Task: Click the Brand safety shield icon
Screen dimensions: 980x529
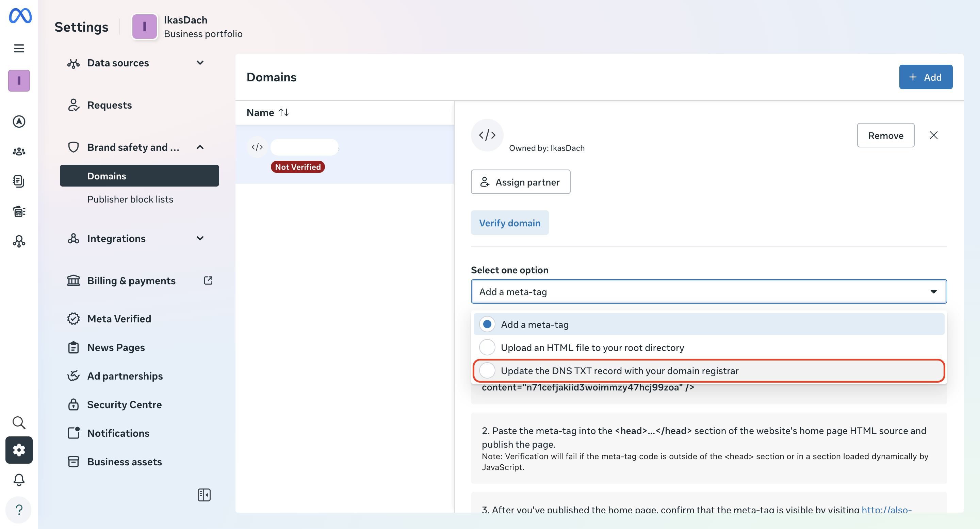Action: pos(73,147)
